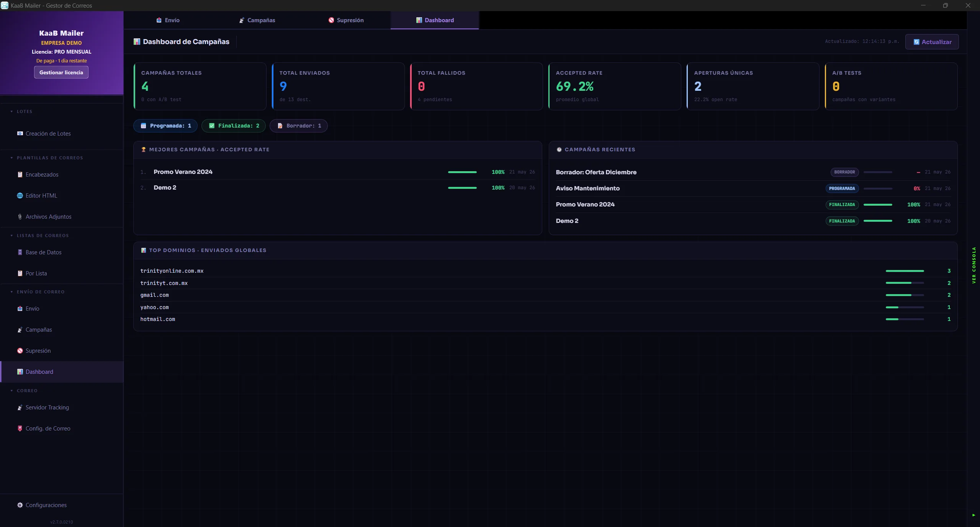Click the KaaB Mailer title bar icon
980x527 pixels.
point(5,5)
